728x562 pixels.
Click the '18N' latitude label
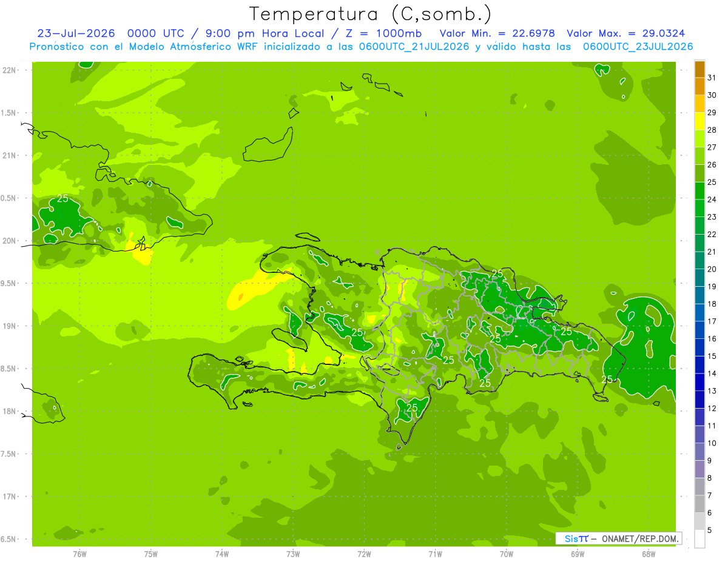tap(10, 411)
